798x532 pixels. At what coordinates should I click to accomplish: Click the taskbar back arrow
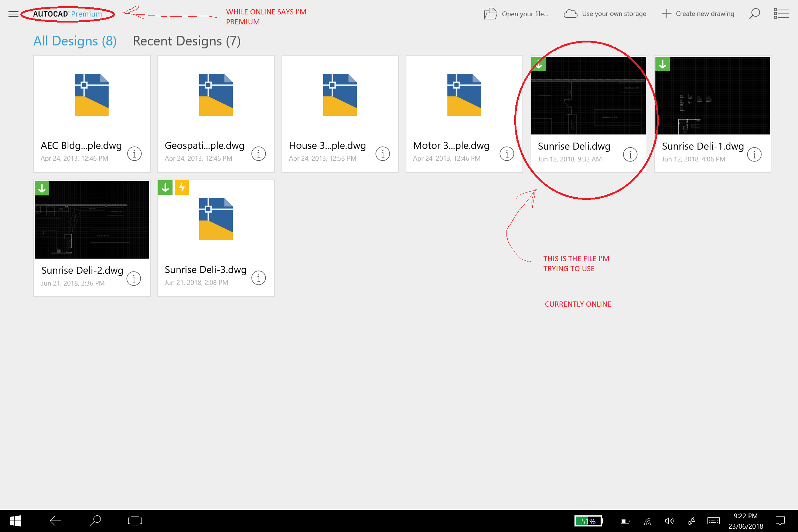click(55, 521)
